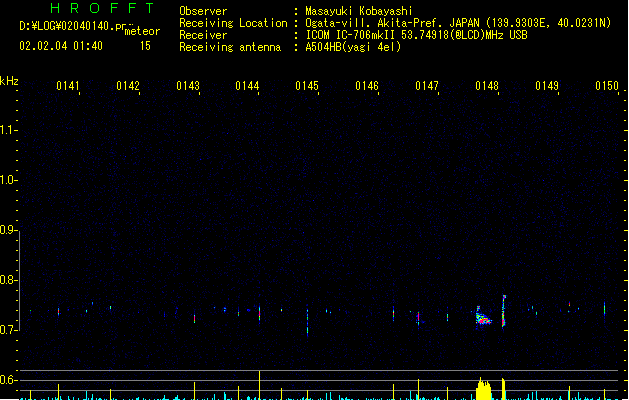
Task: Click time marker 0141
Action: pos(67,86)
